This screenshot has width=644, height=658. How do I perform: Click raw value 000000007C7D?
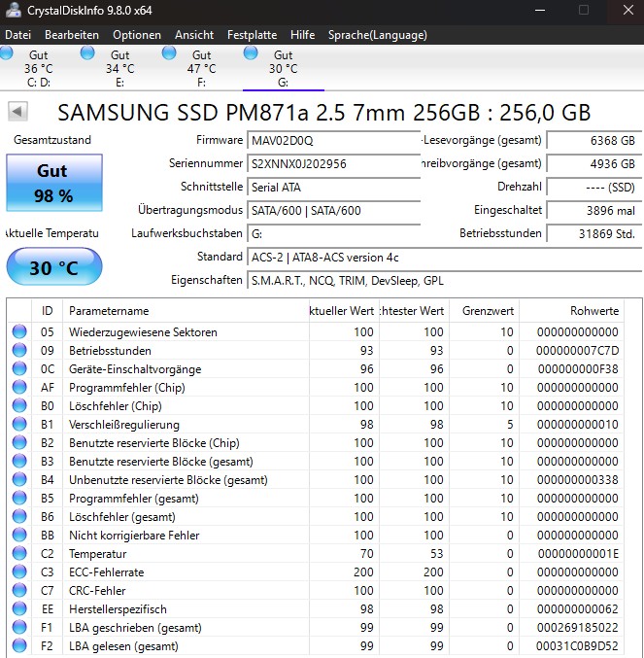click(x=577, y=351)
